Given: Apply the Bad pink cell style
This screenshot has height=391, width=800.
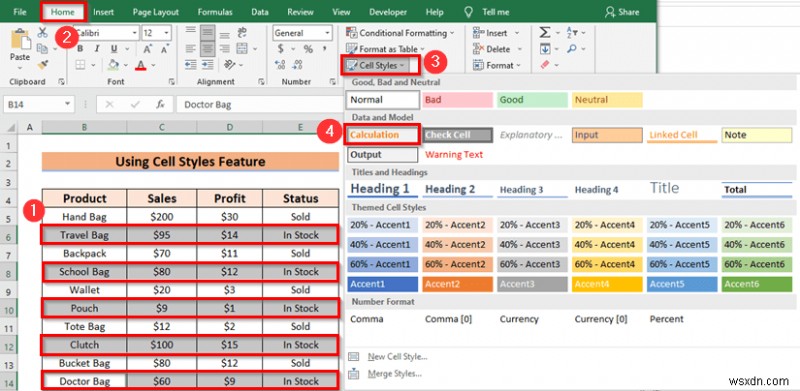Looking at the screenshot, I should (x=458, y=100).
